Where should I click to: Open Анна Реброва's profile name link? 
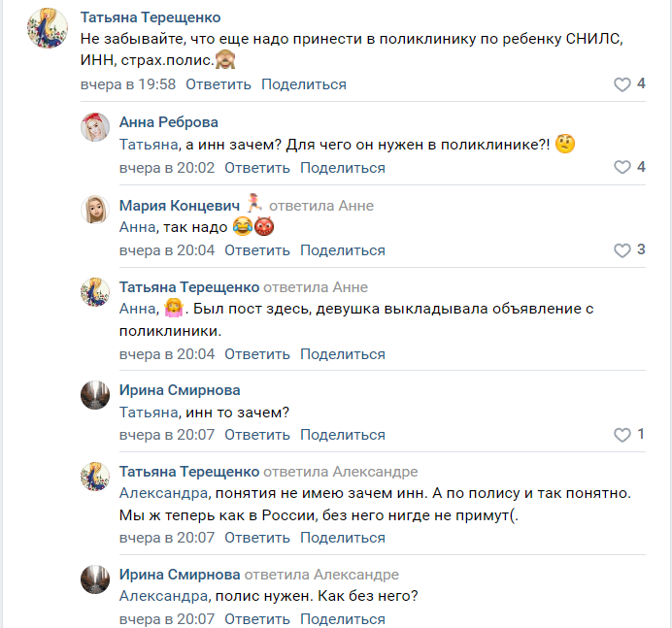168,122
